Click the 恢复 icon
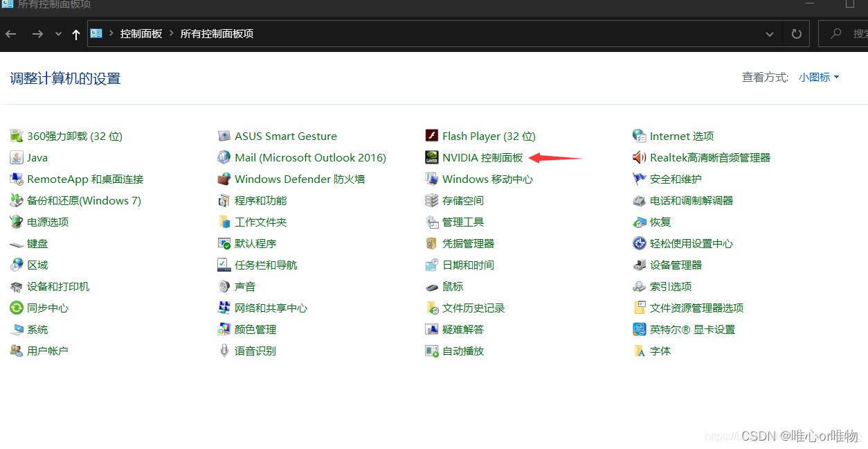 pos(640,222)
